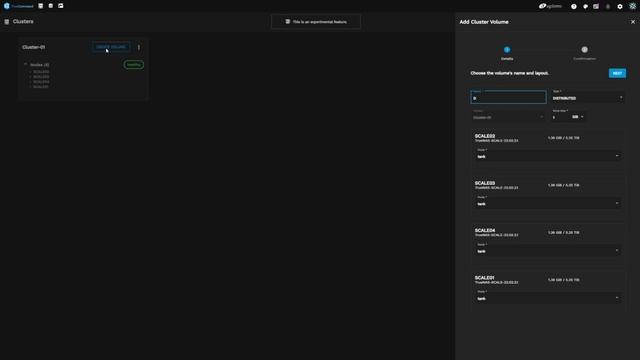Select the Confirmation wizard step
Screen dimensions: 640x360
click(x=584, y=53)
